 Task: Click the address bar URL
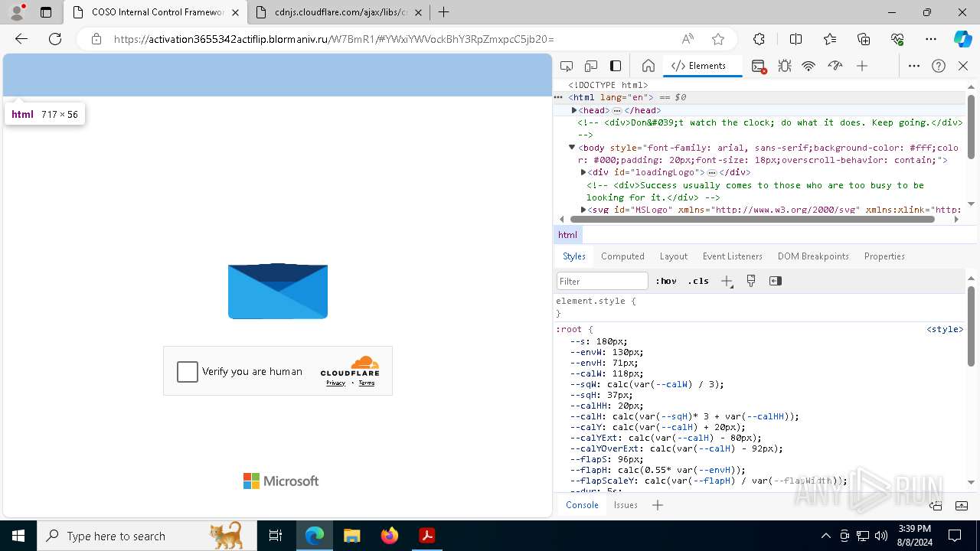pyautogui.click(x=333, y=39)
